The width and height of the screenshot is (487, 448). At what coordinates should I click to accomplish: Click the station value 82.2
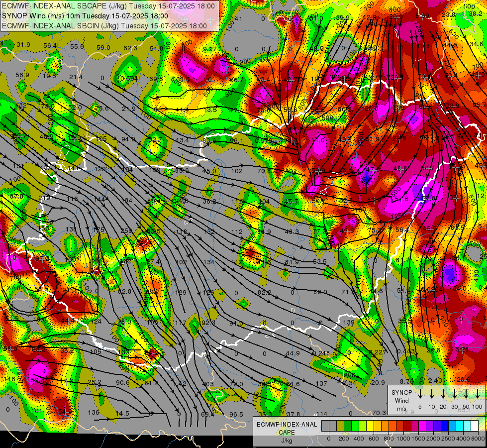point(264,293)
